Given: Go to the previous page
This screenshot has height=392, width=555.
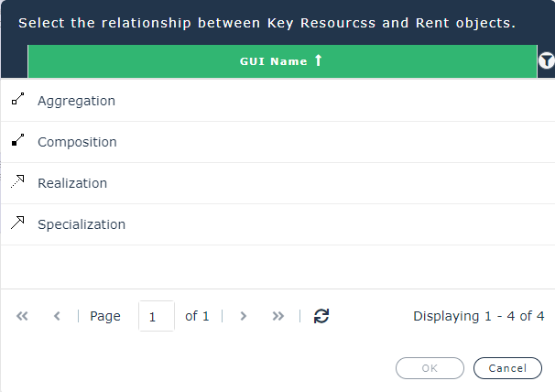Looking at the screenshot, I should coord(57,316).
